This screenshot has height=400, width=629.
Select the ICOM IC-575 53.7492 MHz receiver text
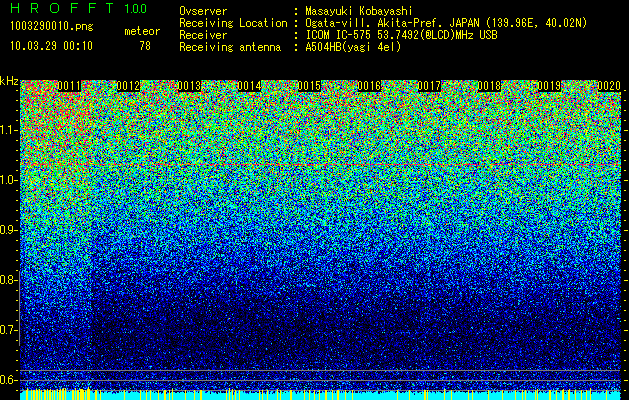(x=401, y=35)
